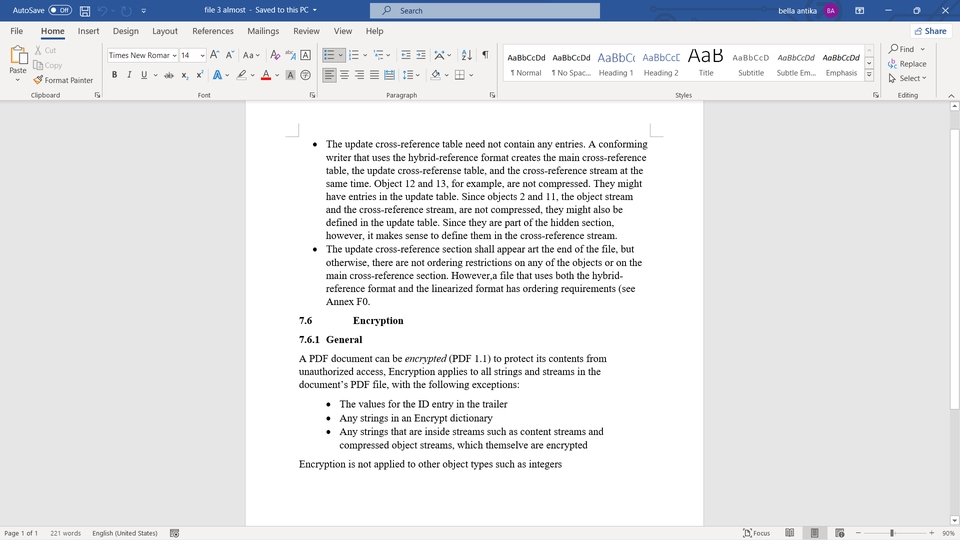Switch to the Insert tab

coord(88,31)
